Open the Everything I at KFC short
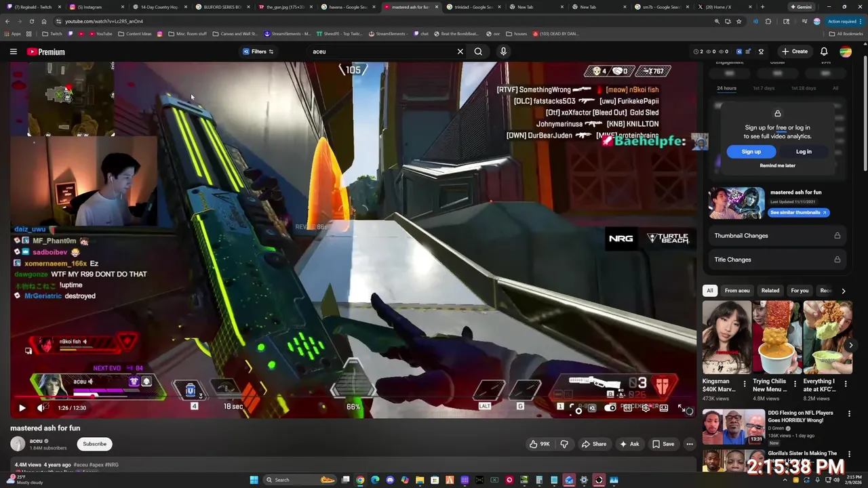Image resolution: width=868 pixels, height=488 pixels. (x=828, y=338)
